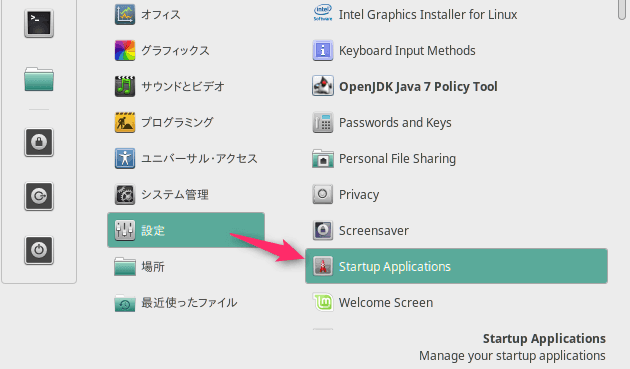This screenshot has height=369, width=630.
Task: Click the 最近使ったファイル clock folder icon
Action: 125,303
